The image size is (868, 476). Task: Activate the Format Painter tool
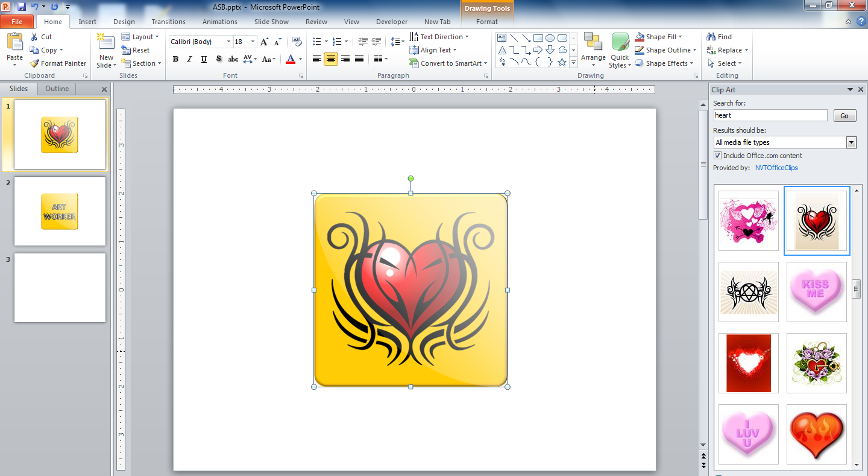[58, 63]
